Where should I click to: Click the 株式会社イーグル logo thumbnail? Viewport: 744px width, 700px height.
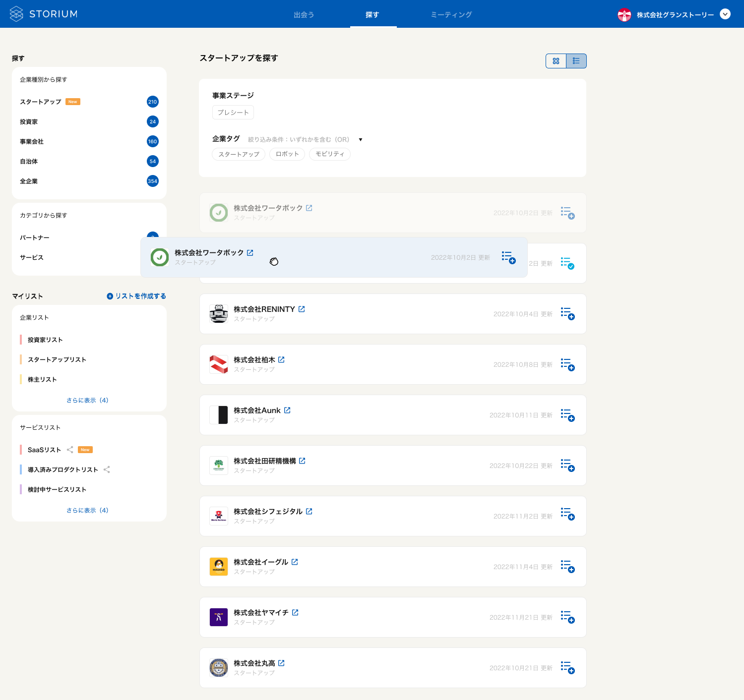tap(219, 567)
